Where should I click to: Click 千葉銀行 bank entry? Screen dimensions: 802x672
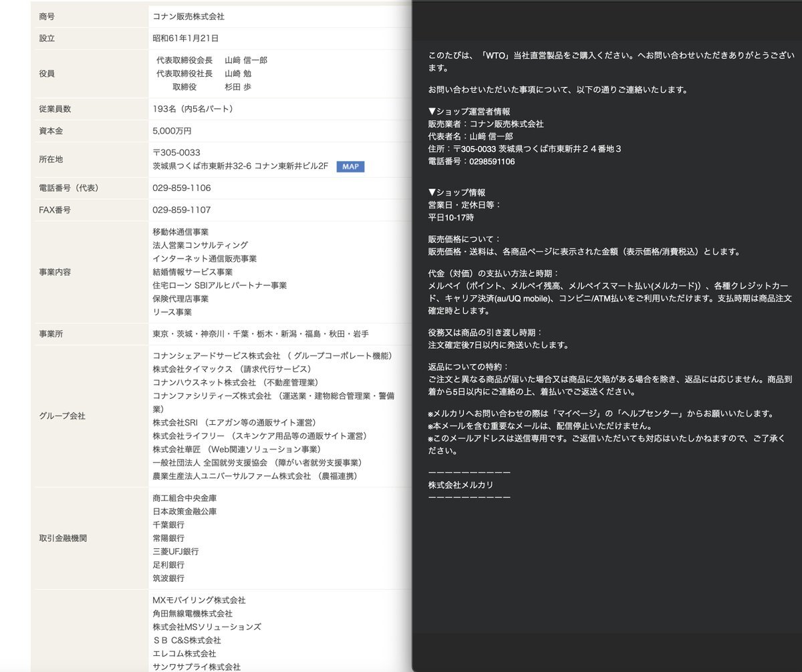[168, 525]
